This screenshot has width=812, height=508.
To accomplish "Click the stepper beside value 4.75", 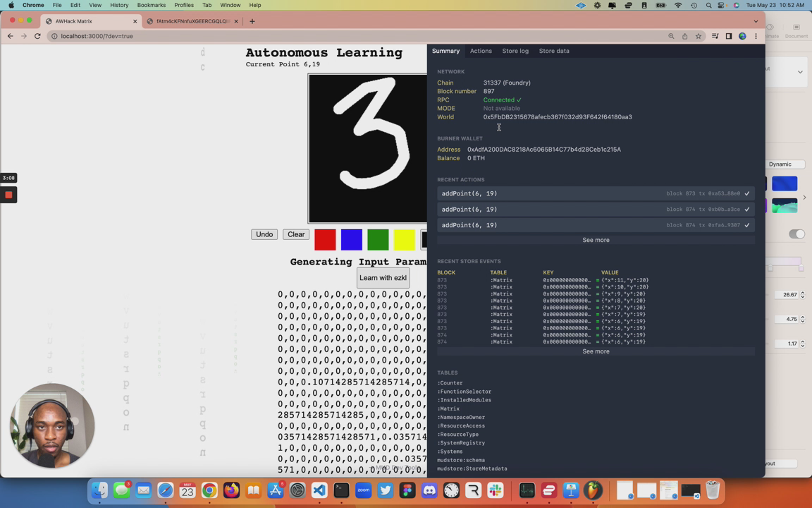I will pyautogui.click(x=803, y=320).
